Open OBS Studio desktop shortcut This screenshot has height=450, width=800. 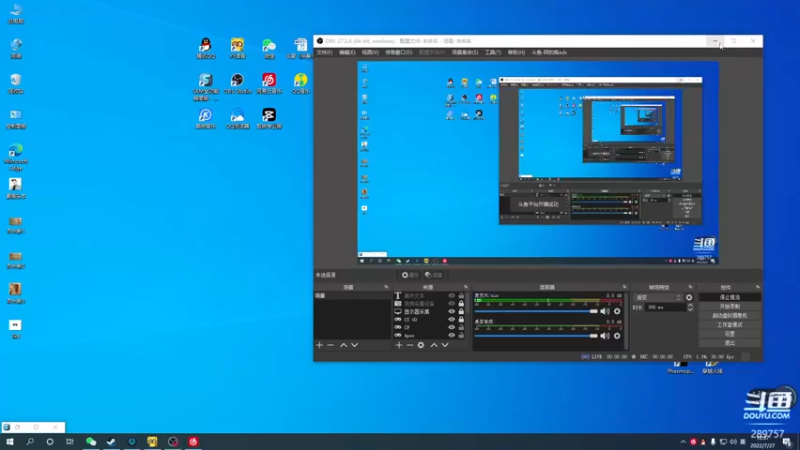[x=237, y=84]
